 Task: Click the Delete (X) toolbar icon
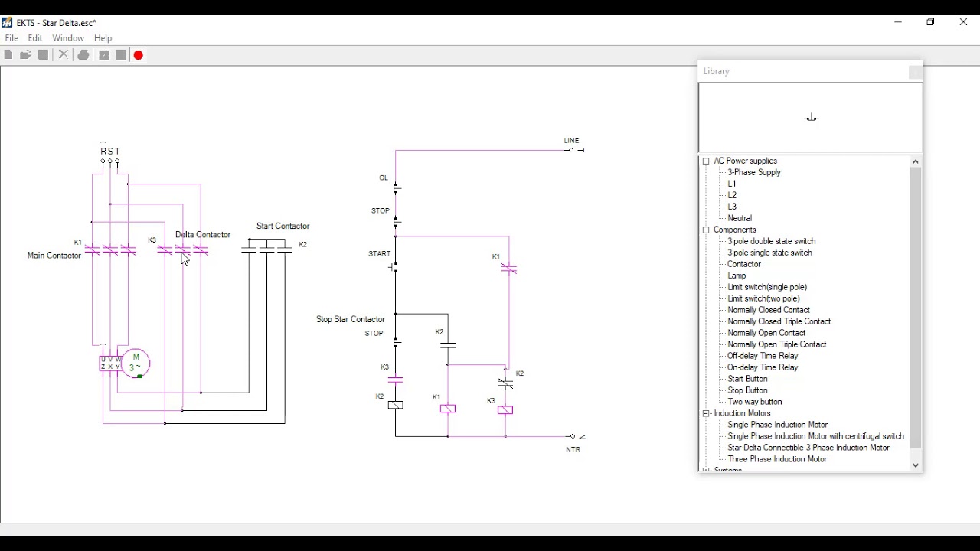(x=64, y=55)
